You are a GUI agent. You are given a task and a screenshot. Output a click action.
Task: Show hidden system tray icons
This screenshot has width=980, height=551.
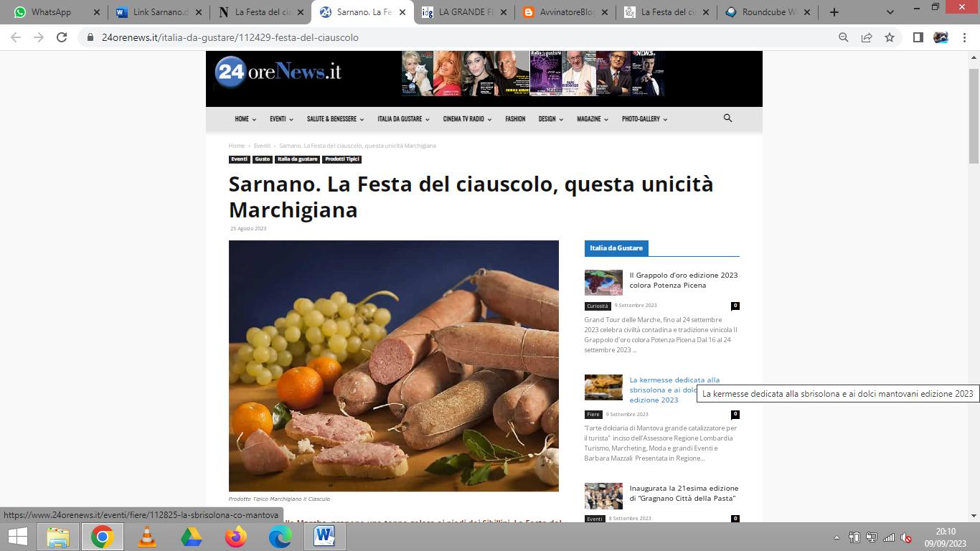pos(837,537)
